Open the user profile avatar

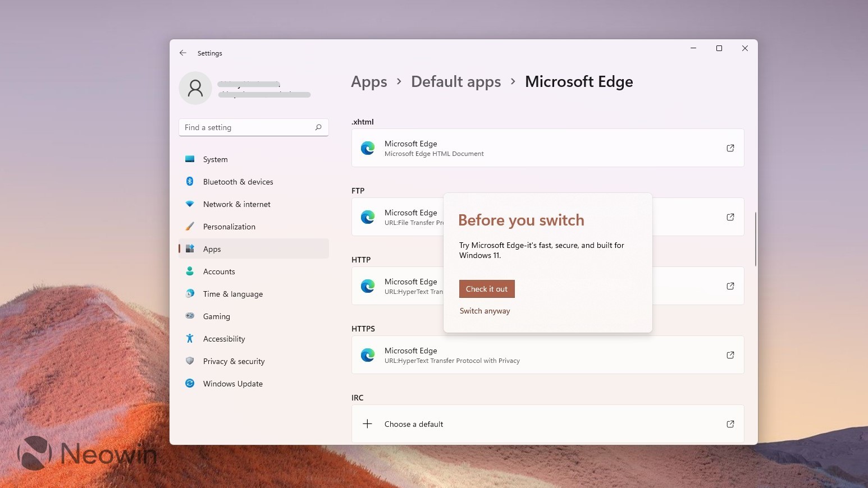(x=195, y=88)
